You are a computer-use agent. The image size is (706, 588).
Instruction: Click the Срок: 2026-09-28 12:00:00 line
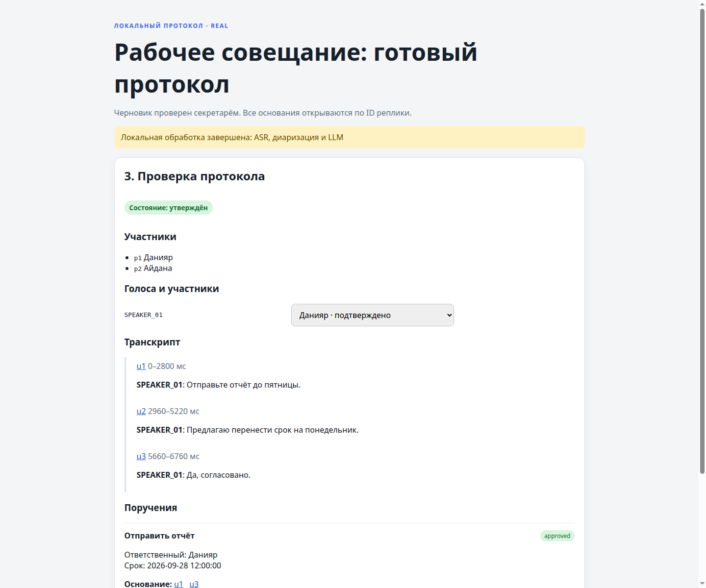pos(173,565)
